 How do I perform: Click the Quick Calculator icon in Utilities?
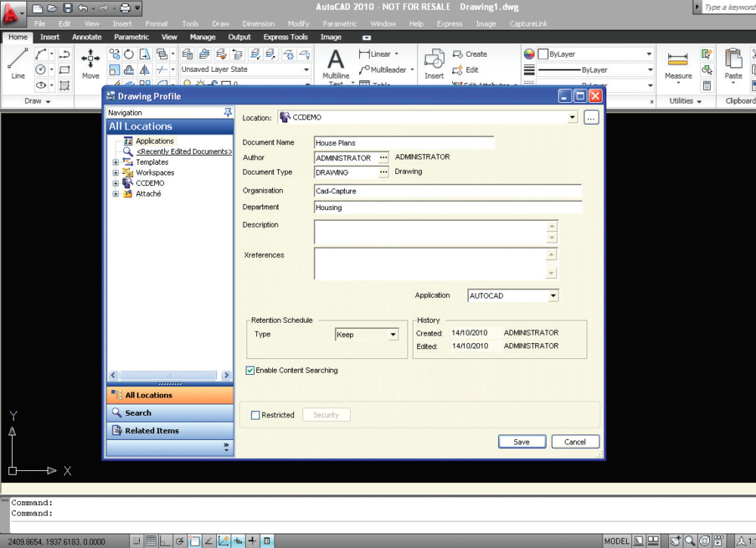coord(707,86)
